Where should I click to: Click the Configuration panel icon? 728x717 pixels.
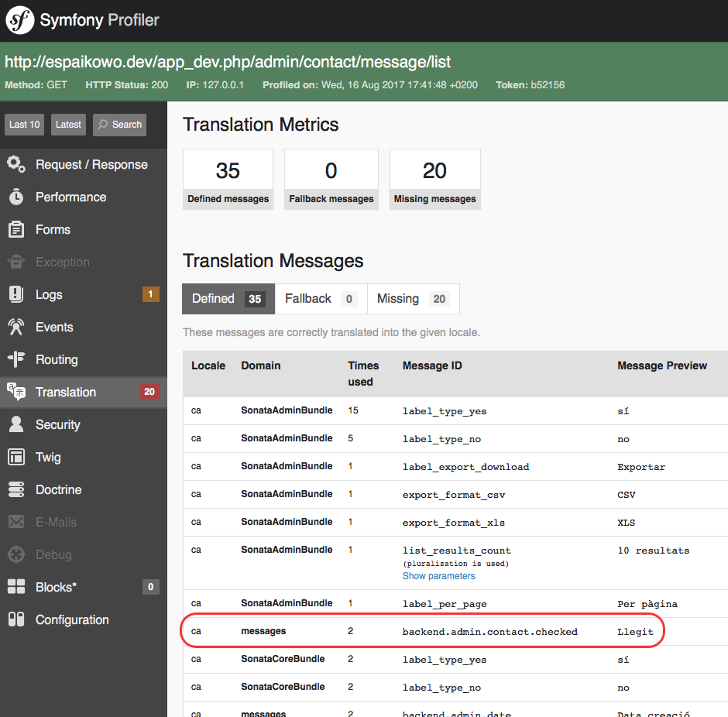[x=16, y=619]
